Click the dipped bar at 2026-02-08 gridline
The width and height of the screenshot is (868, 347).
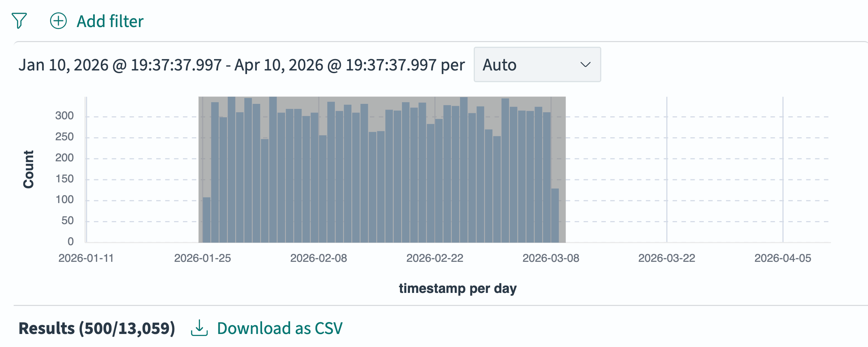click(322, 189)
